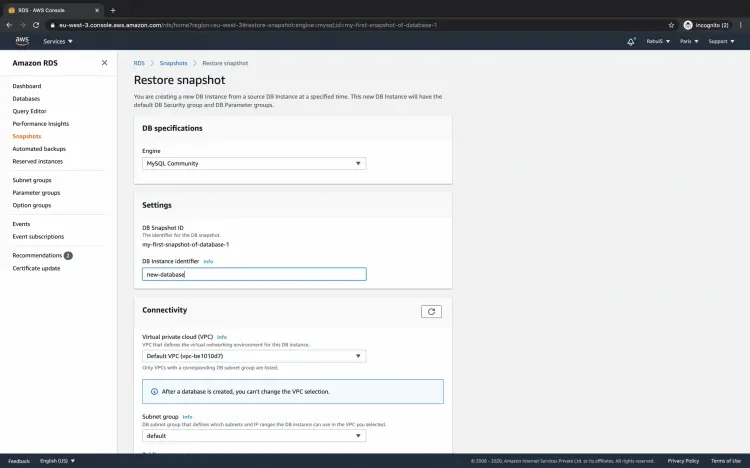Open the Privacy Policy footer link
Image resolution: width=750 pixels, height=468 pixels.
tap(683, 461)
